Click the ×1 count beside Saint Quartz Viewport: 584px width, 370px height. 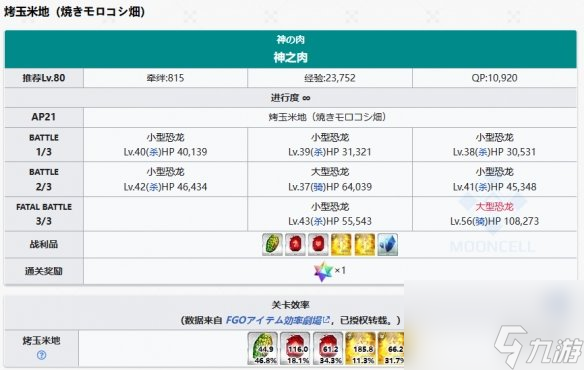click(x=340, y=270)
